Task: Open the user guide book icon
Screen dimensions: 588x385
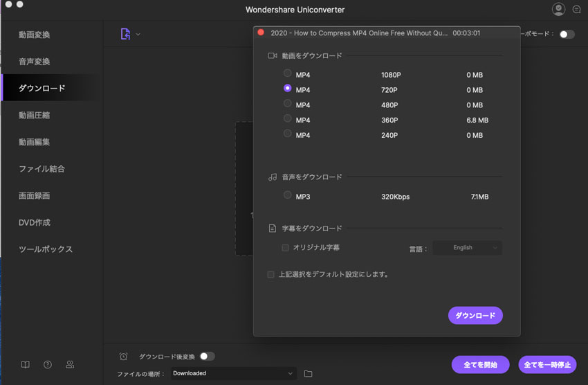Action: point(25,364)
